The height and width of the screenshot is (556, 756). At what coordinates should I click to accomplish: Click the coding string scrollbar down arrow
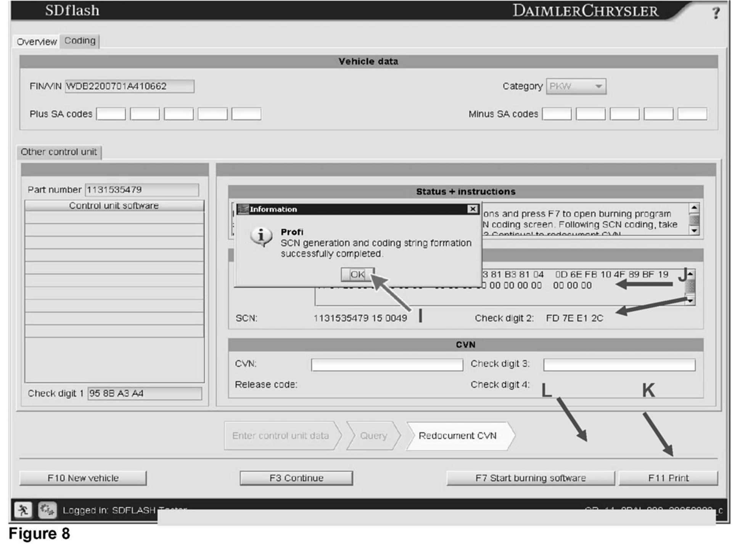point(690,301)
